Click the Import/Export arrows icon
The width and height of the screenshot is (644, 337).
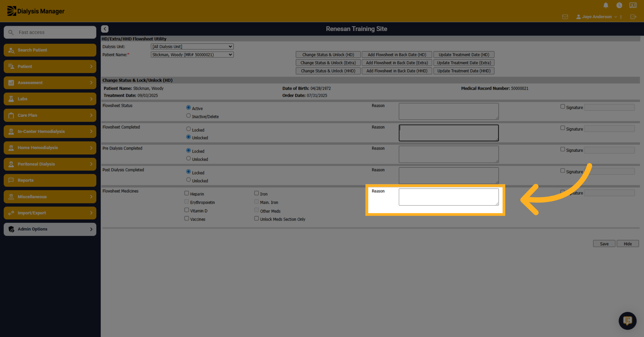point(11,213)
